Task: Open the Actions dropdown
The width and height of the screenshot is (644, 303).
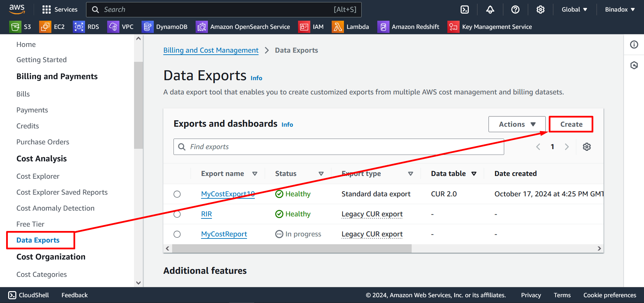Action: tap(517, 124)
